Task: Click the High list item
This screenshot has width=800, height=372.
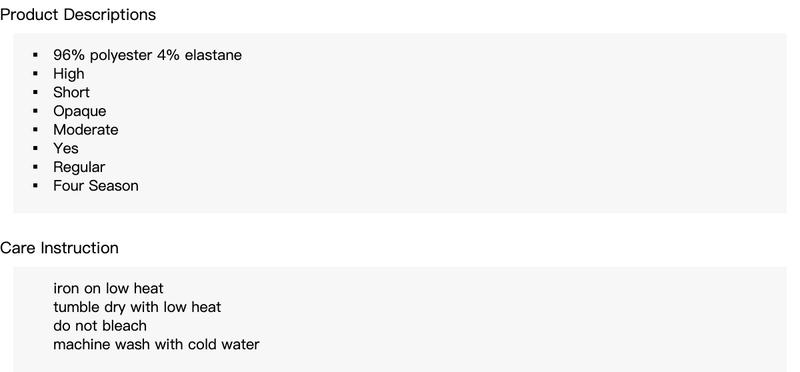Action: click(69, 74)
